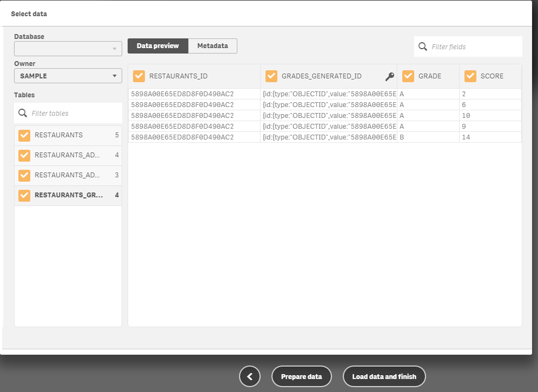This screenshot has height=392, width=538.
Task: Click the Filter fields input field
Action: point(470,46)
